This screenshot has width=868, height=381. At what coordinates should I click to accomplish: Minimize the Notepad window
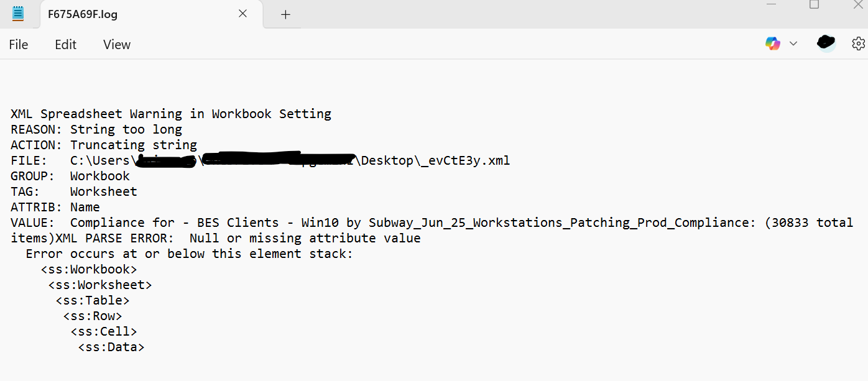773,4
